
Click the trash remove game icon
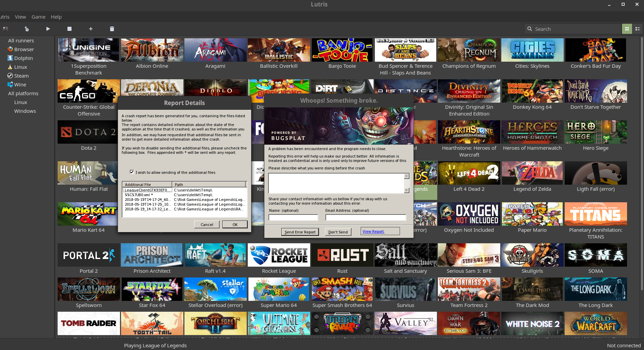pyautogui.click(x=112, y=29)
